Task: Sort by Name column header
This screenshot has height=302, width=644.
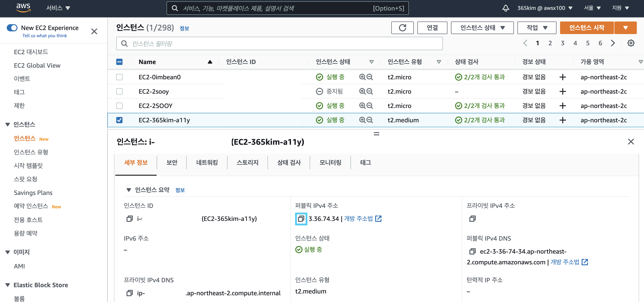Action: [x=147, y=62]
